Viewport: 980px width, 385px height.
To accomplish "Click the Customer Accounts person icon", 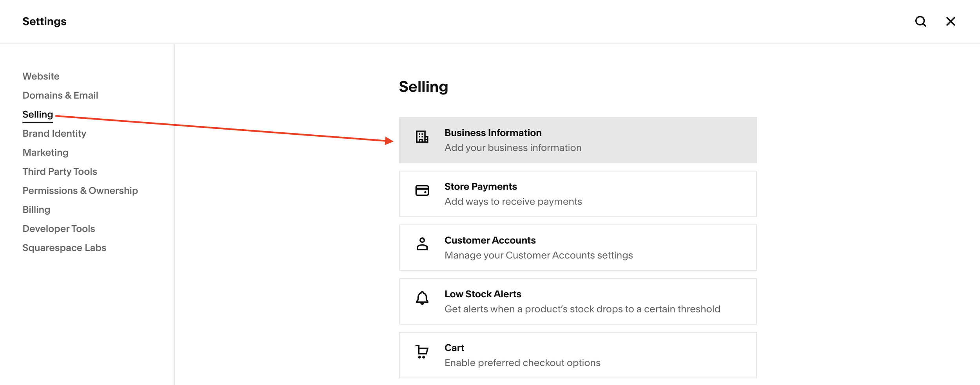I will click(422, 244).
